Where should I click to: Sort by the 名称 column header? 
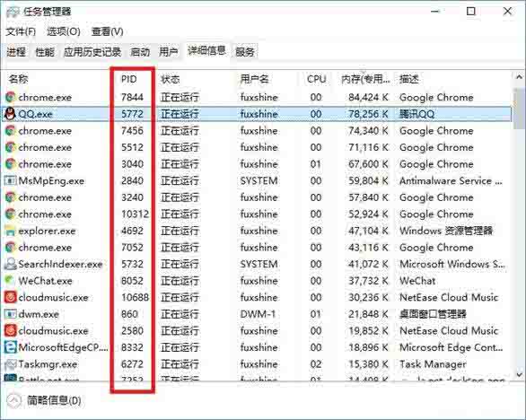tap(18, 79)
